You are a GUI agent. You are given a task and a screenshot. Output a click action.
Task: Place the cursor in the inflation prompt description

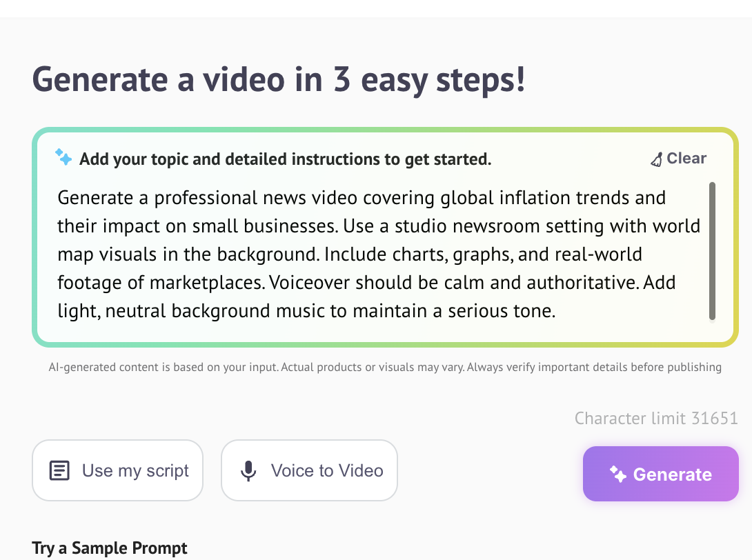coord(379,255)
